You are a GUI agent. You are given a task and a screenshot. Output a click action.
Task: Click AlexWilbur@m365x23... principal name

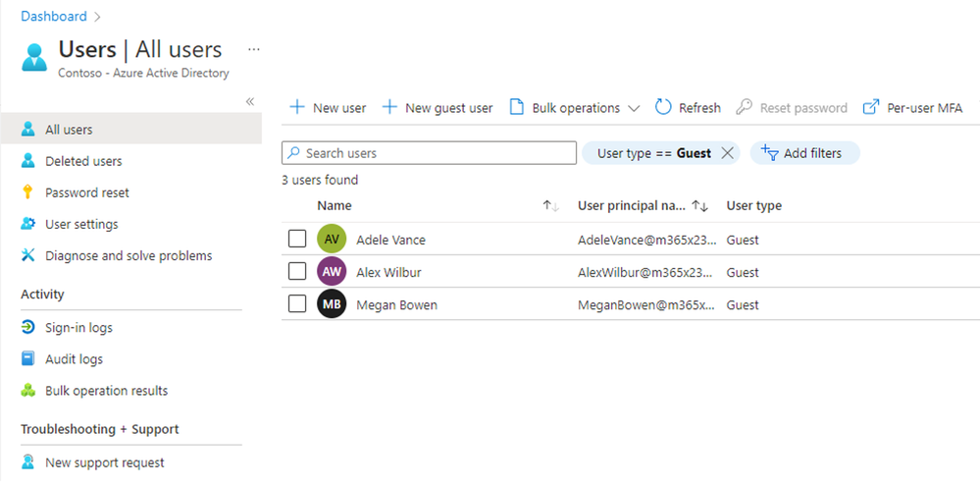646,272
